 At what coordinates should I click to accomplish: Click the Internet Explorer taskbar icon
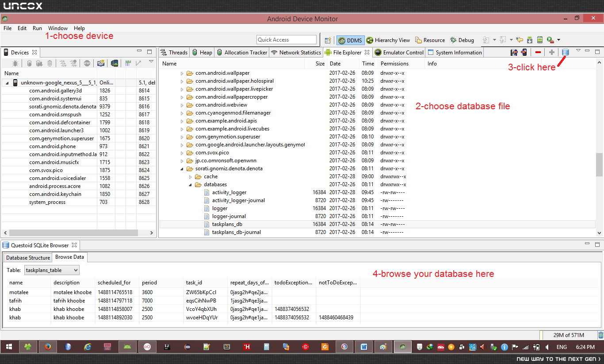[88, 347]
